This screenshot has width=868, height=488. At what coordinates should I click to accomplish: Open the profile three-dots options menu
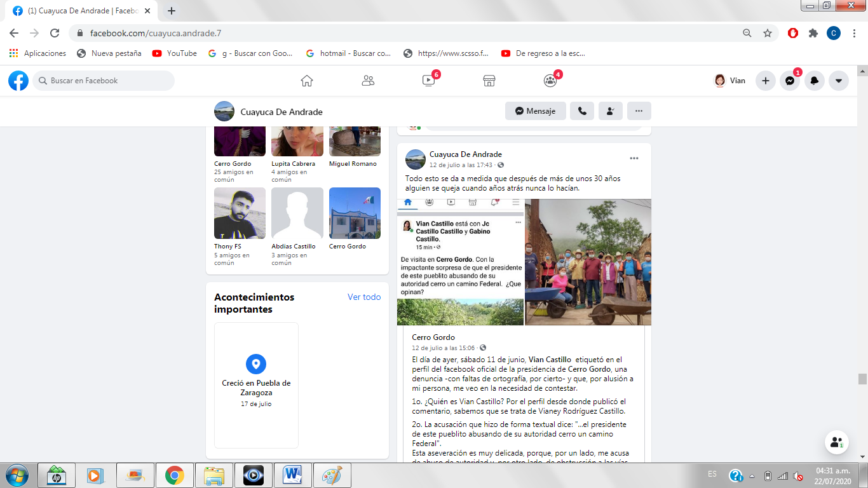(639, 111)
